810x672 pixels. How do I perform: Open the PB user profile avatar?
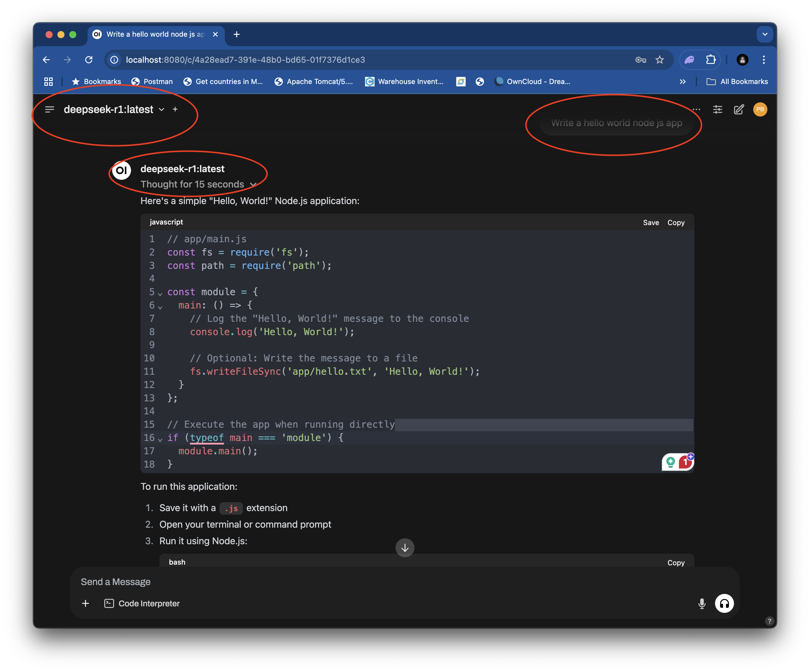760,109
